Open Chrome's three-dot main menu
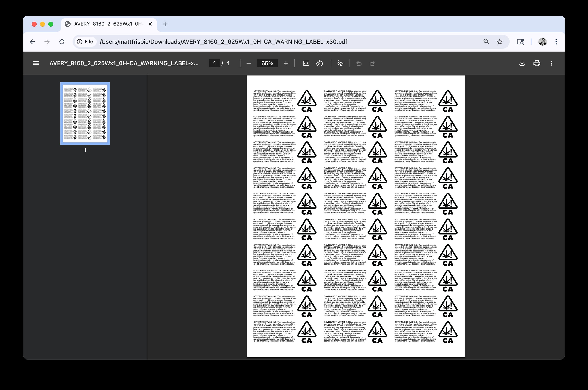The width and height of the screenshot is (588, 390). point(556,41)
